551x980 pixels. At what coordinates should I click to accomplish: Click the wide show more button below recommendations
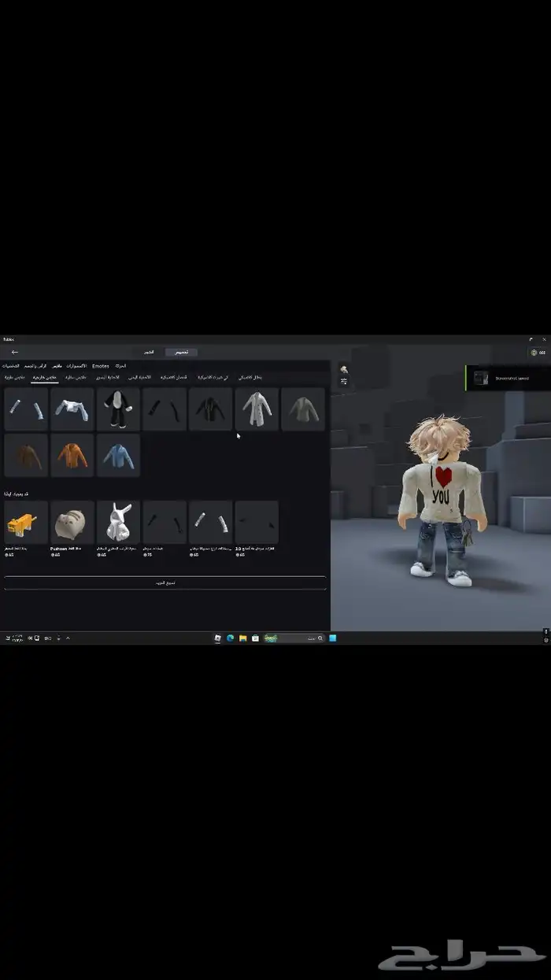[x=165, y=583]
